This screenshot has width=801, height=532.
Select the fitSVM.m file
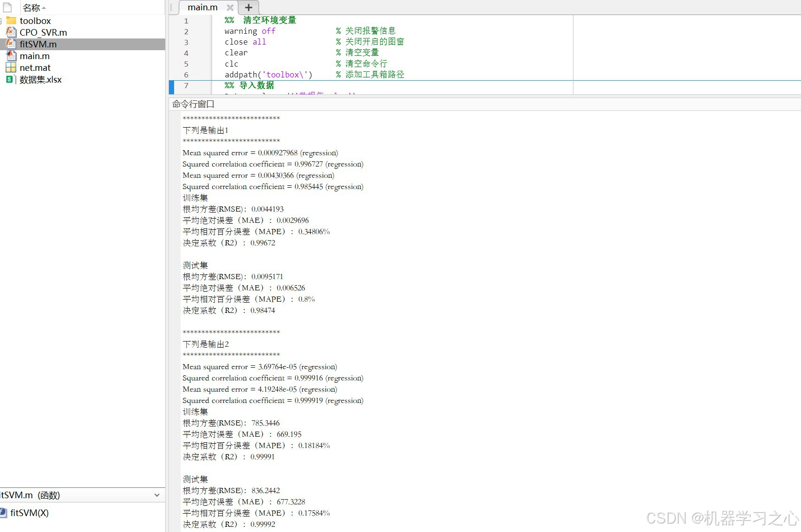[38, 44]
